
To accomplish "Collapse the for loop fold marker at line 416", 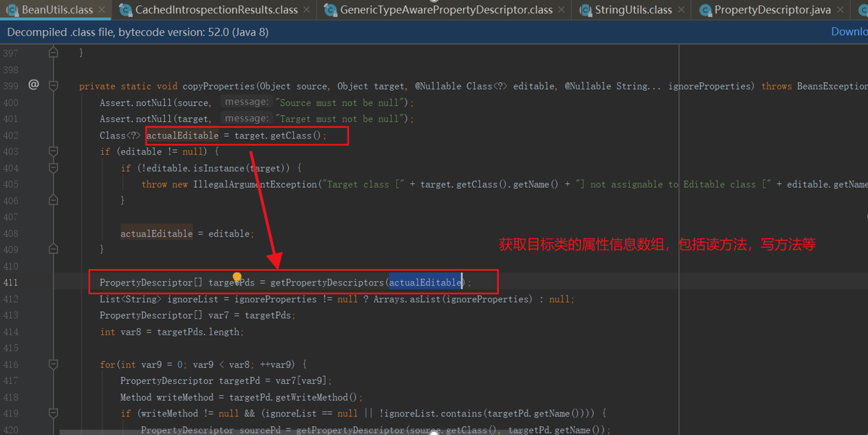I will (x=53, y=364).
